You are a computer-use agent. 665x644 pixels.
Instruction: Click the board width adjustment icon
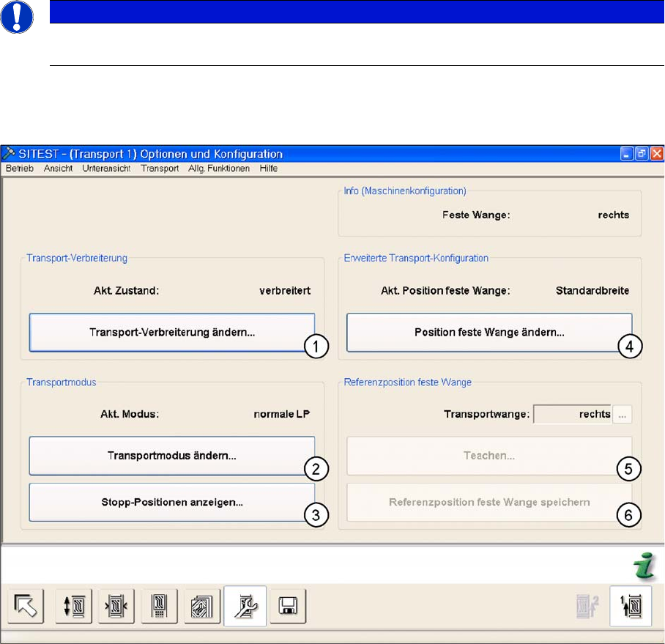tap(117, 607)
